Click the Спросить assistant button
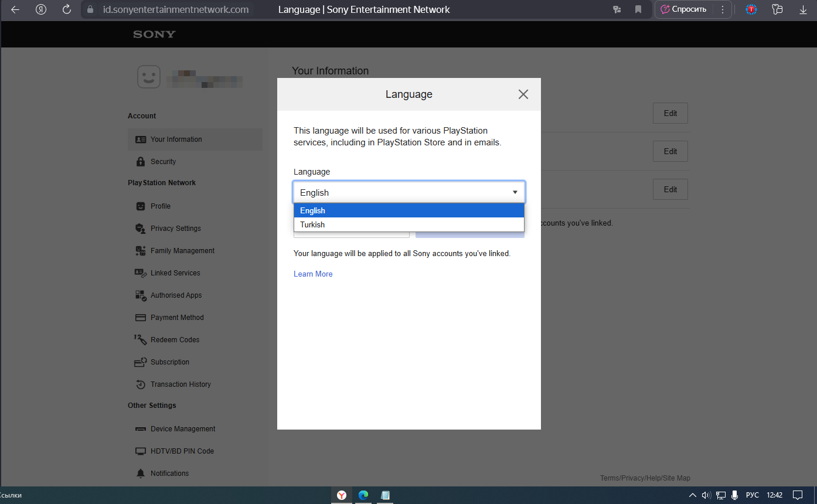The width and height of the screenshot is (817, 504). coord(683,9)
